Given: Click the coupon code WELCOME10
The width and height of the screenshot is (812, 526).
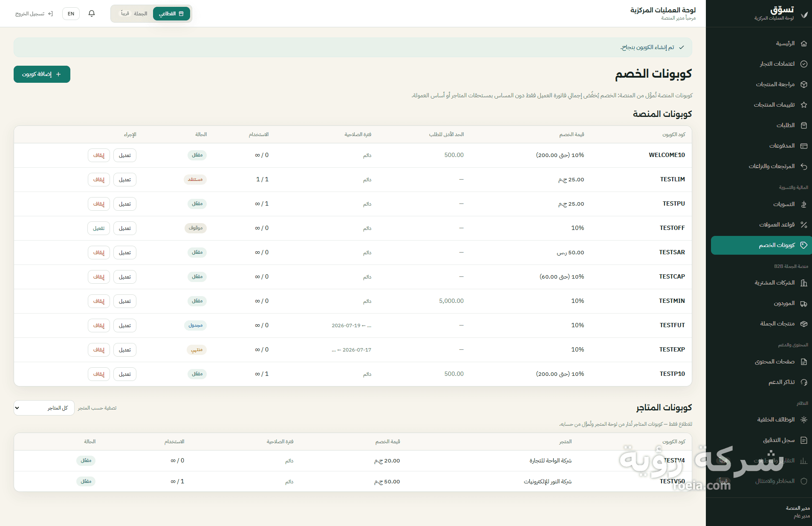Looking at the screenshot, I should tap(667, 155).
